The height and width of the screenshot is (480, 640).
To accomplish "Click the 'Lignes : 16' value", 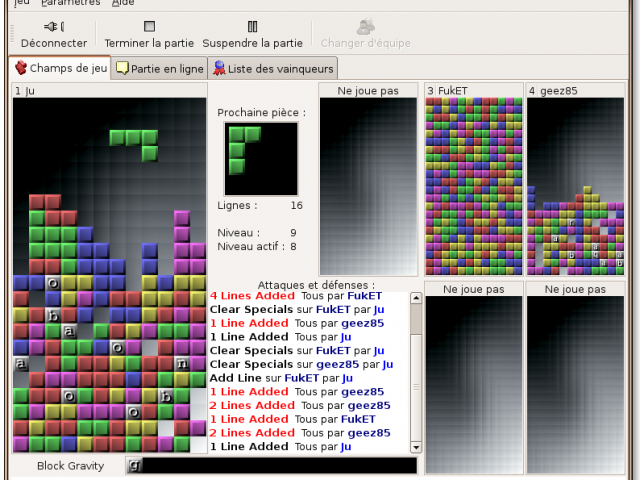I will point(297,205).
